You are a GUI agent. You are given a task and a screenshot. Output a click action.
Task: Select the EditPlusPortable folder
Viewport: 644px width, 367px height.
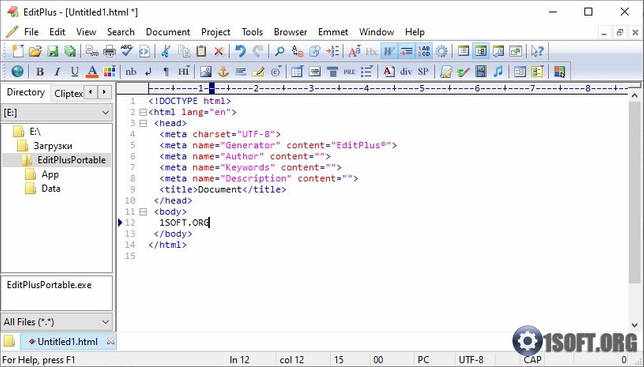[71, 160]
